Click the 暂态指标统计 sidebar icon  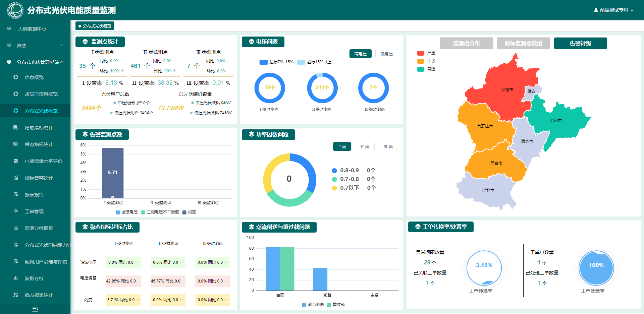pyautogui.click(x=16, y=144)
